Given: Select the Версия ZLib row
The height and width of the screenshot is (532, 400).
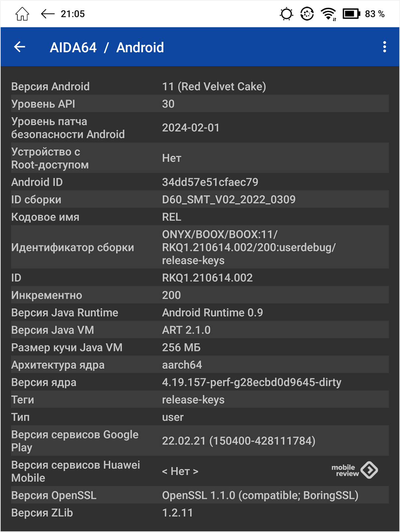Looking at the screenshot, I should tap(200, 513).
